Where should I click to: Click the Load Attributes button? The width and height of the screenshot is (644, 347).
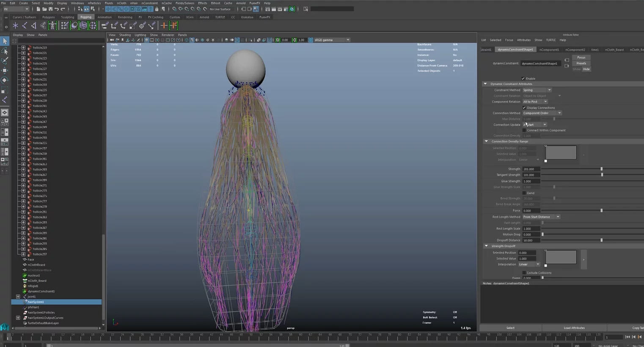coord(574,328)
